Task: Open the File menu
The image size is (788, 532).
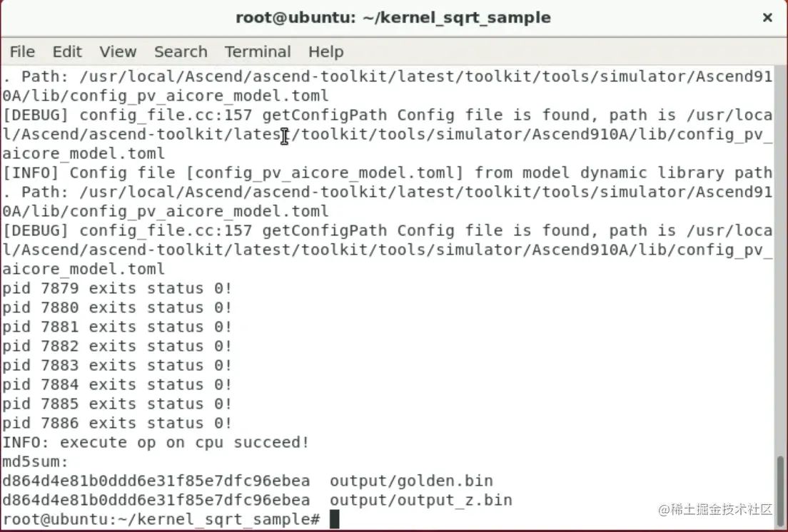Action: pos(22,51)
